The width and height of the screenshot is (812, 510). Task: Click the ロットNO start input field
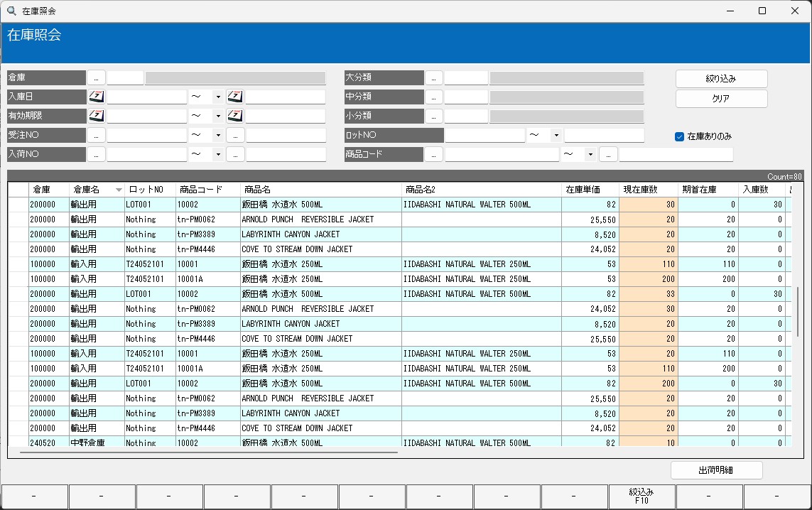click(485, 135)
